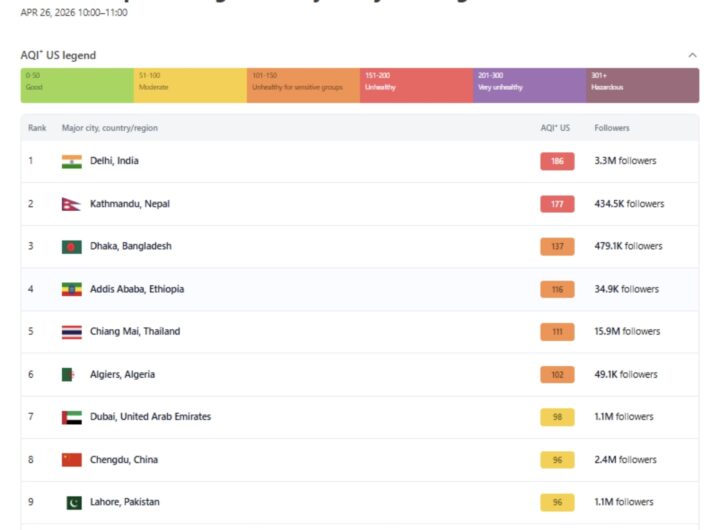The width and height of the screenshot is (720, 530).
Task: Select the purple Very unhealthy legend swatch
Action: (x=529, y=85)
